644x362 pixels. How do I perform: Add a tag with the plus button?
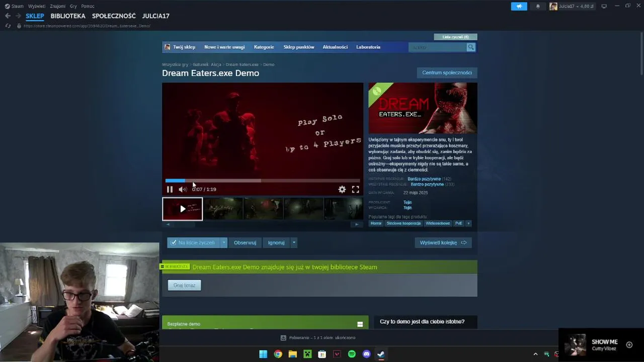click(468, 223)
